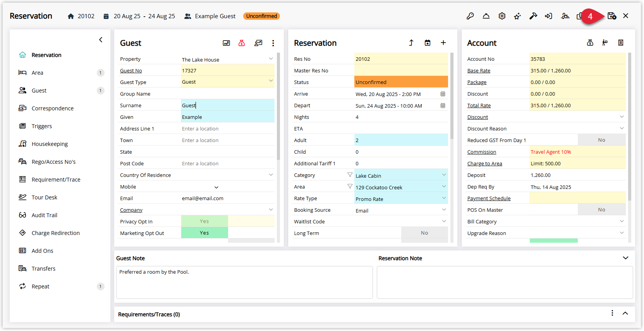Viewport: 644px width, 331px height.
Task: Collapse the left sidebar with chevron
Action: point(101,39)
